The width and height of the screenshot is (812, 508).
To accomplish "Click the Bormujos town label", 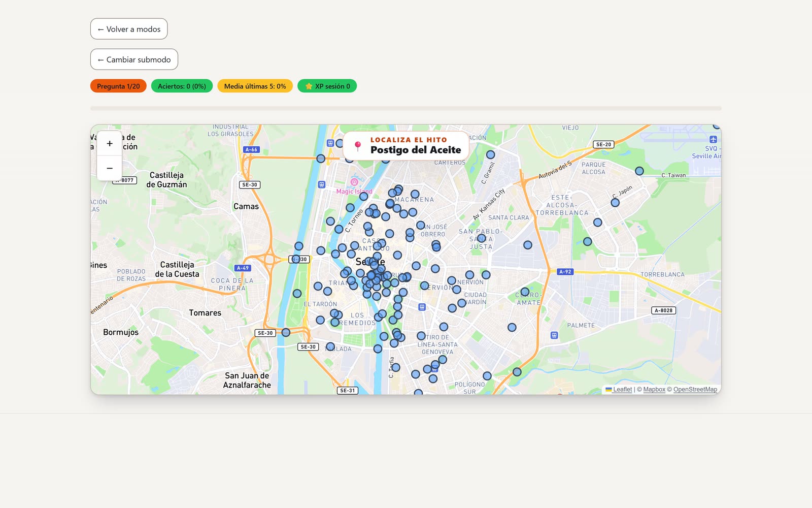I will point(121,332).
